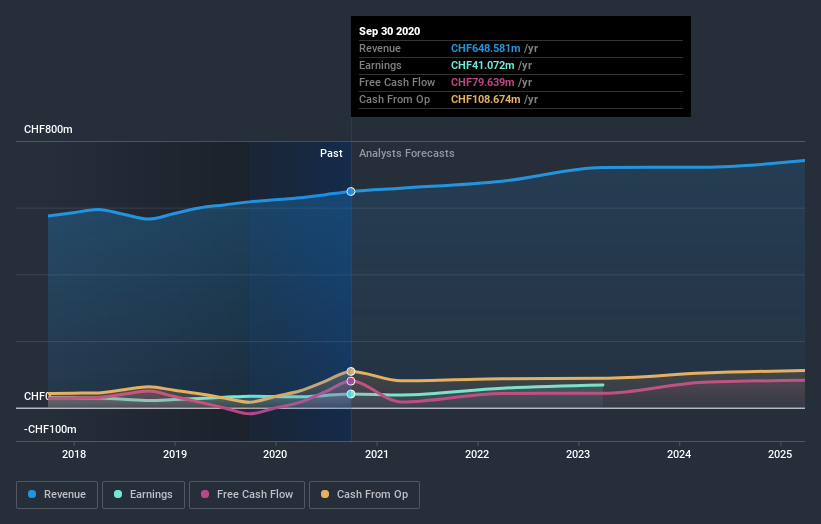Click the CHF79.639m free cash flow value

coord(483,82)
